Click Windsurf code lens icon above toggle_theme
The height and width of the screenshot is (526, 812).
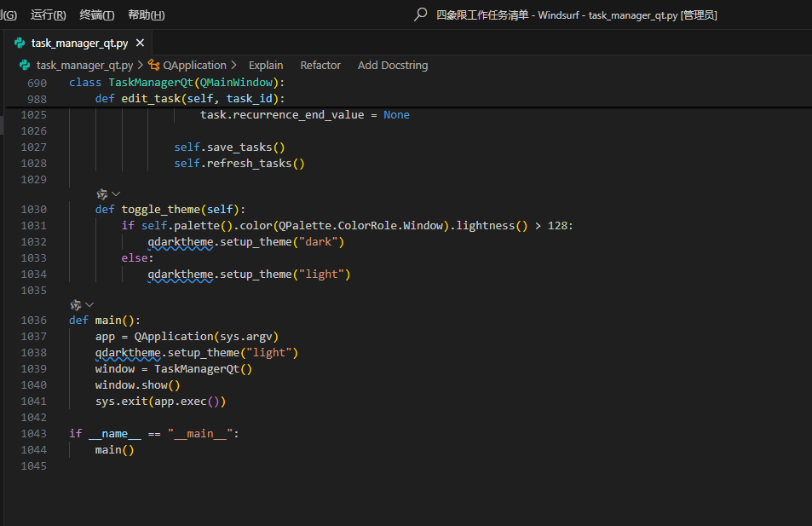tap(102, 194)
